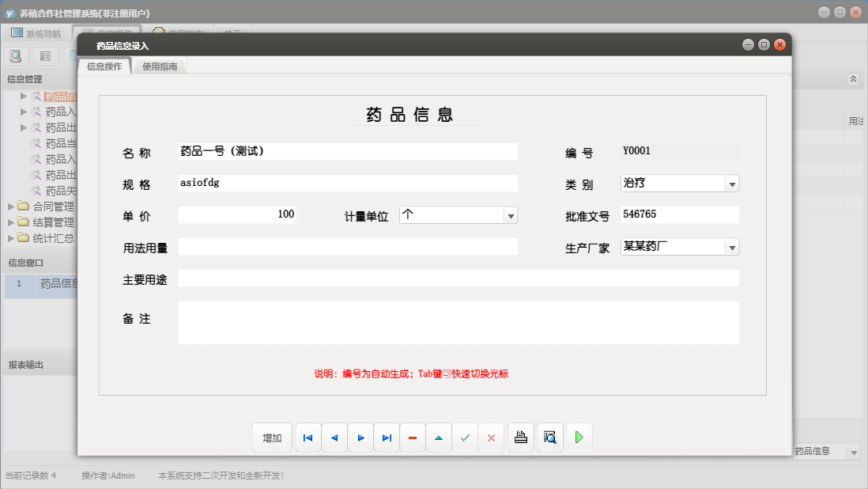Delete the record using the red minus icon
Viewport: 868px width, 489px height.
413,437
